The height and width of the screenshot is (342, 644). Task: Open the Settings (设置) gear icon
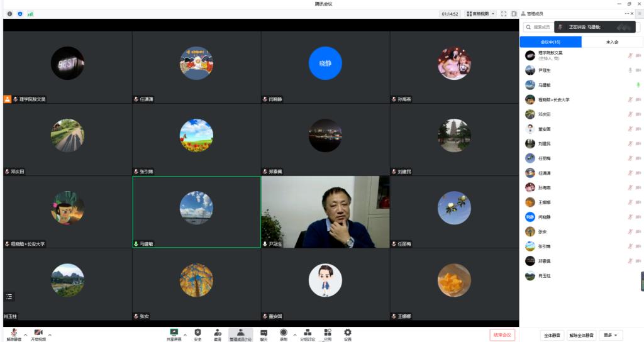(348, 333)
